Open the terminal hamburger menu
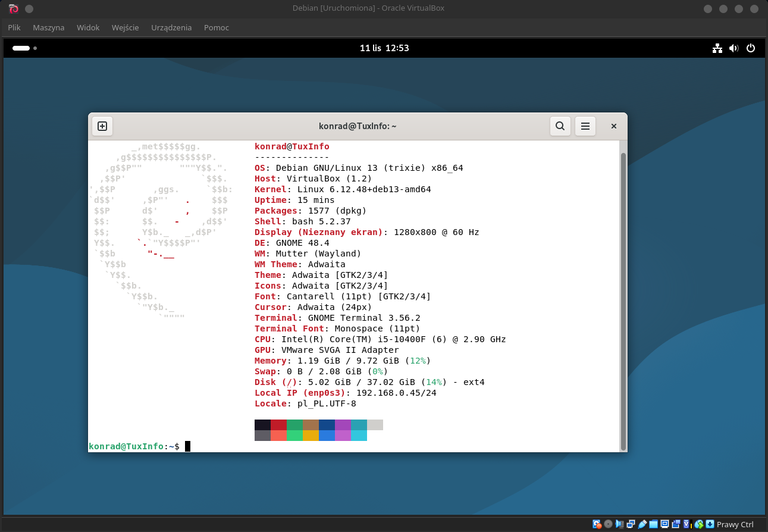This screenshot has height=532, width=768. [585, 126]
